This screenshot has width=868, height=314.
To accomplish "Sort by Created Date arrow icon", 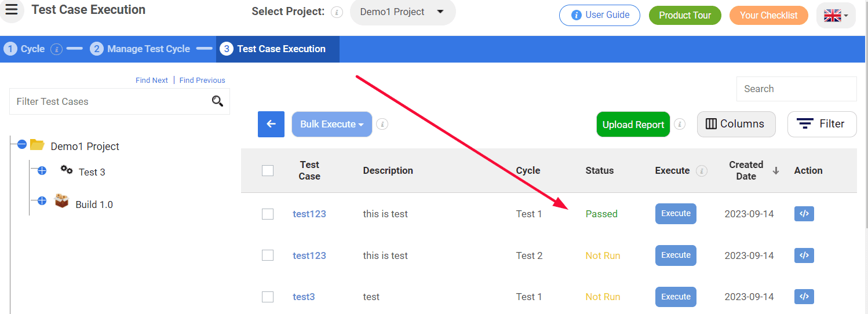I will (776, 170).
